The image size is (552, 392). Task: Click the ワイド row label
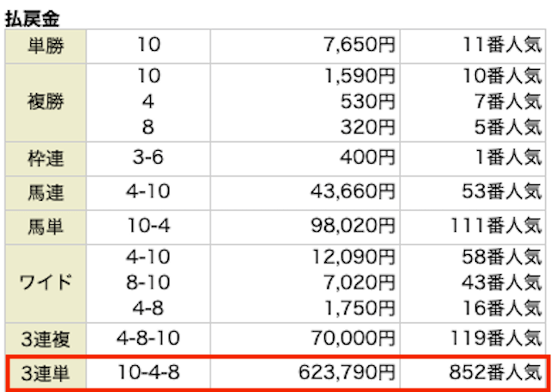45,282
